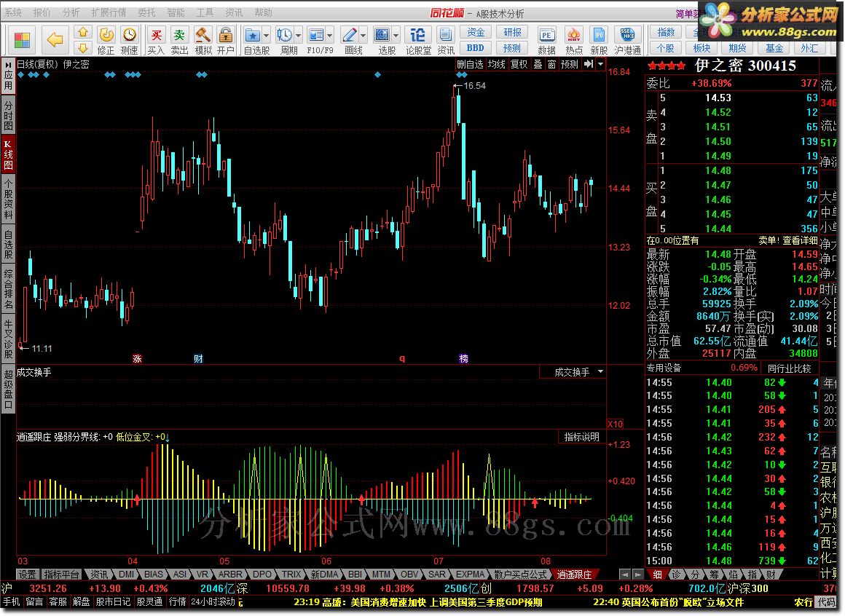Open the 委托 menu
The image size is (845, 616).
(x=146, y=12)
